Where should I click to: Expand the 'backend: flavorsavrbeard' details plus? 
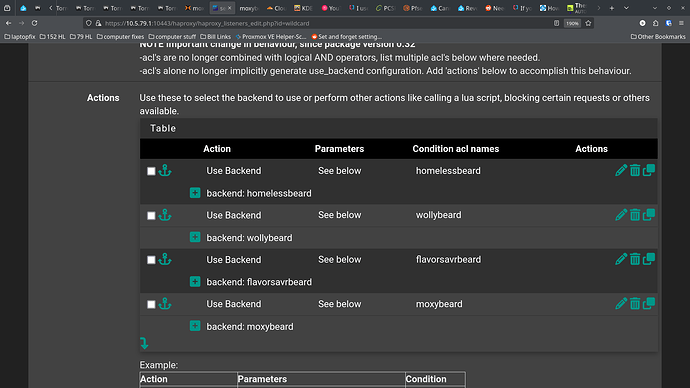pyautogui.click(x=195, y=282)
